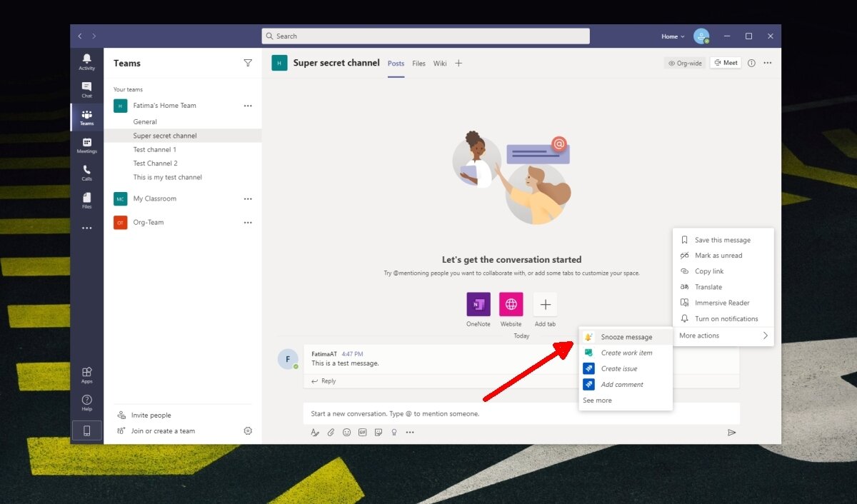Expand the More actions submenu
This screenshot has width=857, height=504.
(x=723, y=336)
